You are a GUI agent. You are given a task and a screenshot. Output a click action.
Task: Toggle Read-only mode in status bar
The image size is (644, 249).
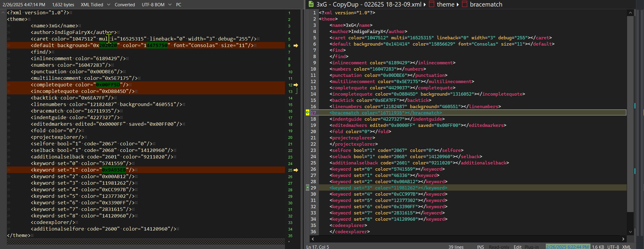coord(499,247)
